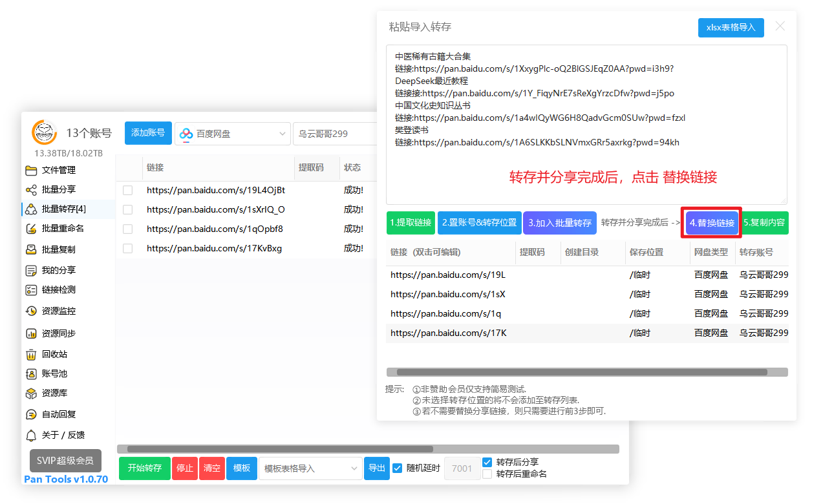Viewport: 823px width, 504px height.
Task: Click the 链接检测 checklist icon
Action: point(31,290)
